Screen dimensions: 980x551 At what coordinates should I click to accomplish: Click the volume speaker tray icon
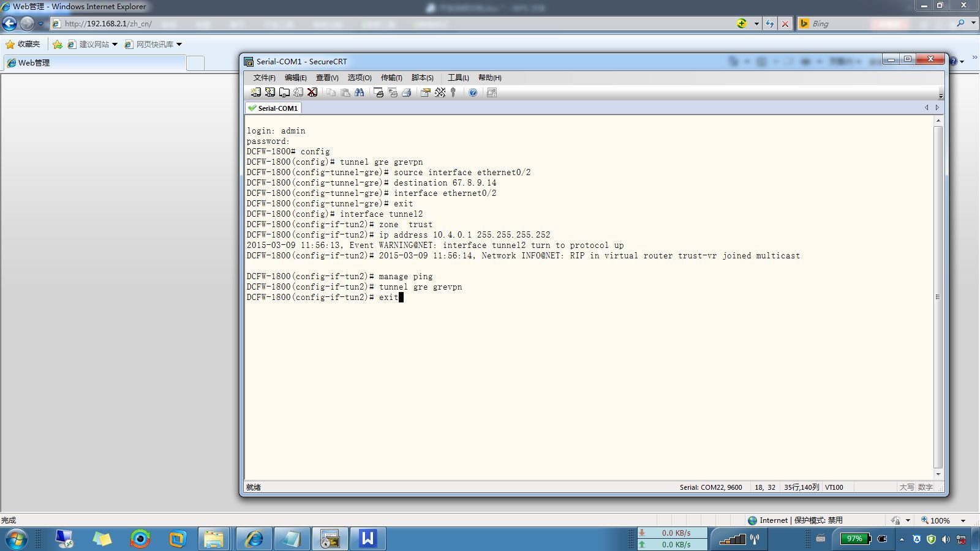point(946,539)
